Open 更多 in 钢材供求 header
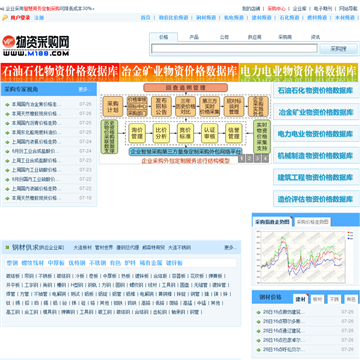This screenshot has width=360, height=360. (230, 248)
